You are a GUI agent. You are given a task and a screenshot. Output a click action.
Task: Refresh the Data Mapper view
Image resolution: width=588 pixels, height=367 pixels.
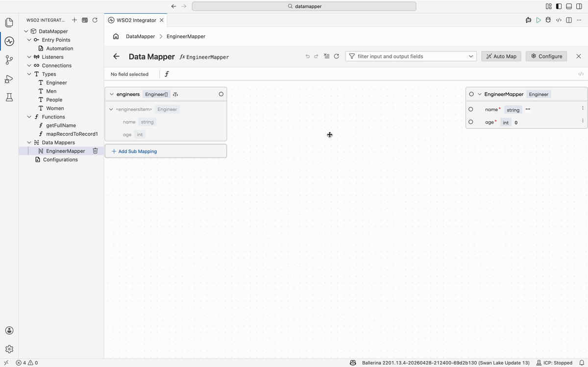tap(337, 56)
